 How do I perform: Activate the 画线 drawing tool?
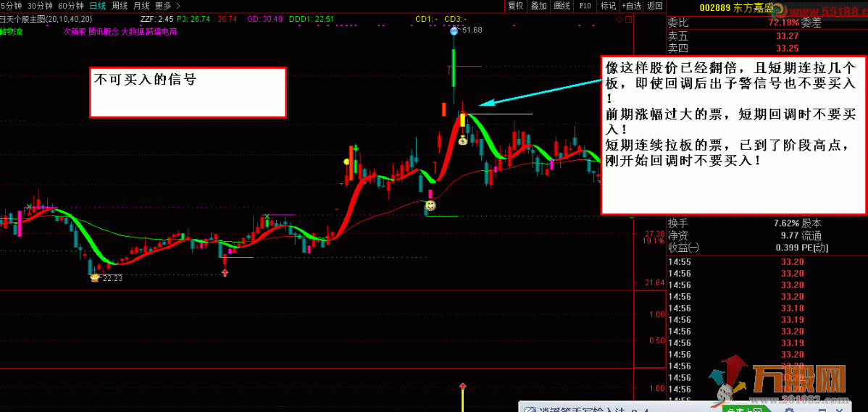tap(562, 6)
